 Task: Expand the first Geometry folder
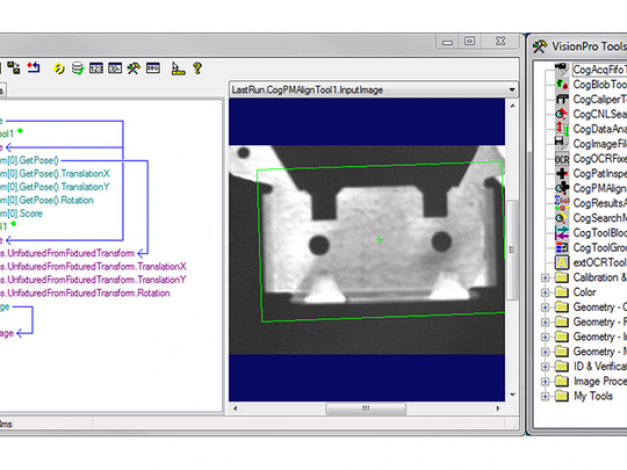[545, 307]
